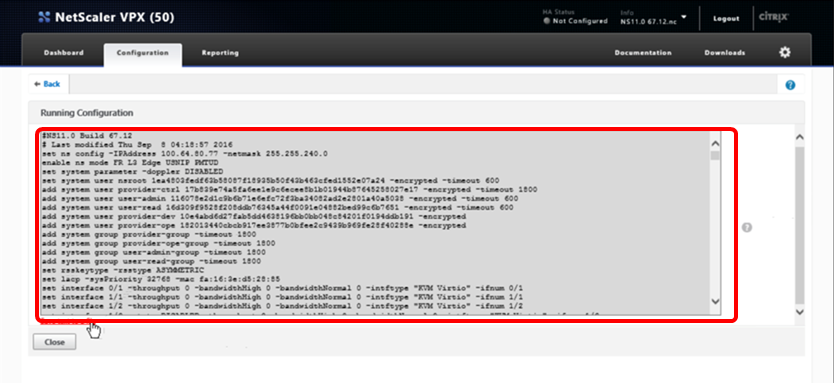Click the 'set interface 1/2' line
834x383 pixels.
click(x=282, y=306)
